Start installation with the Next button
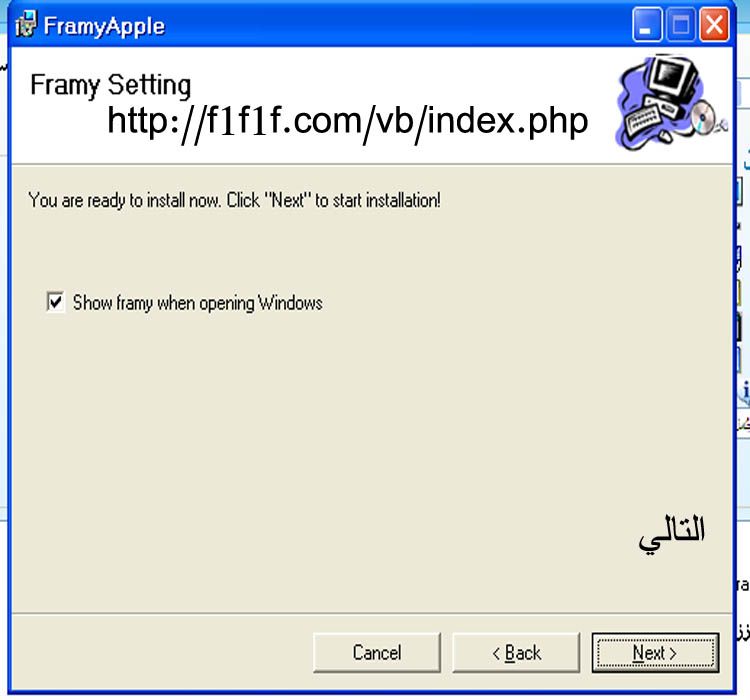The height and width of the screenshot is (700, 750). 655,653
